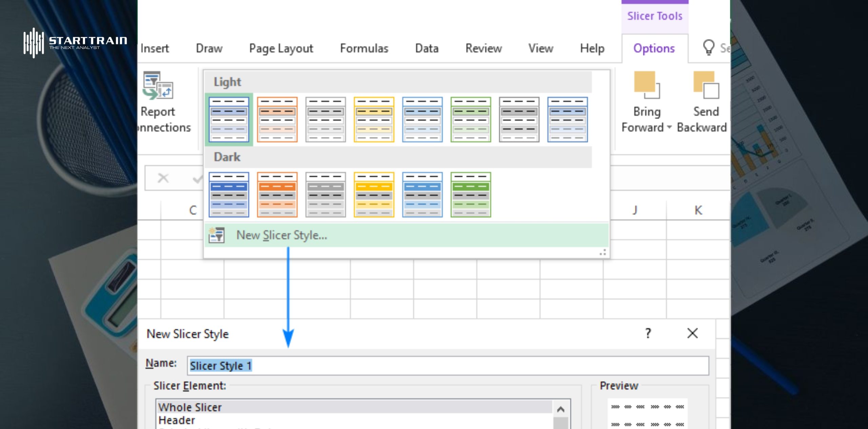Click the Send Backward icon

point(706,85)
